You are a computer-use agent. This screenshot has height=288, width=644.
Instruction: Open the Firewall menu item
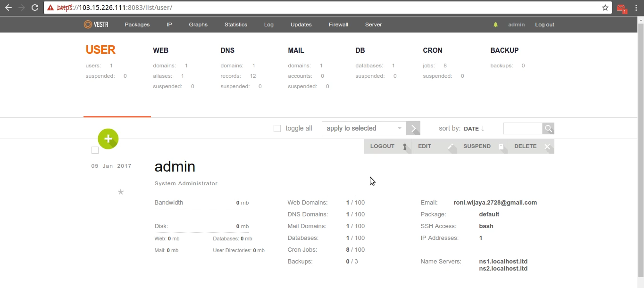click(338, 24)
